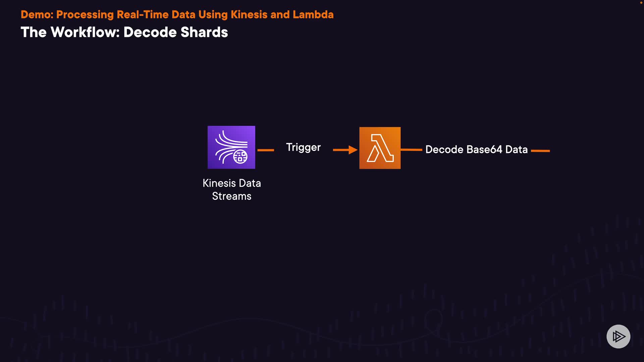
Task: Click the orange dash right of Kinesis icon
Action: coord(266,150)
